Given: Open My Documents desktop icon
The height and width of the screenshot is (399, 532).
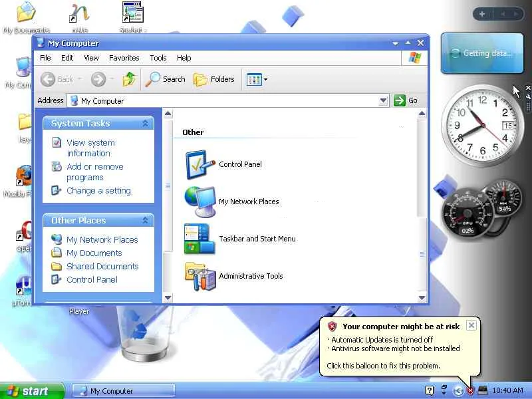Looking at the screenshot, I should 26,18.
